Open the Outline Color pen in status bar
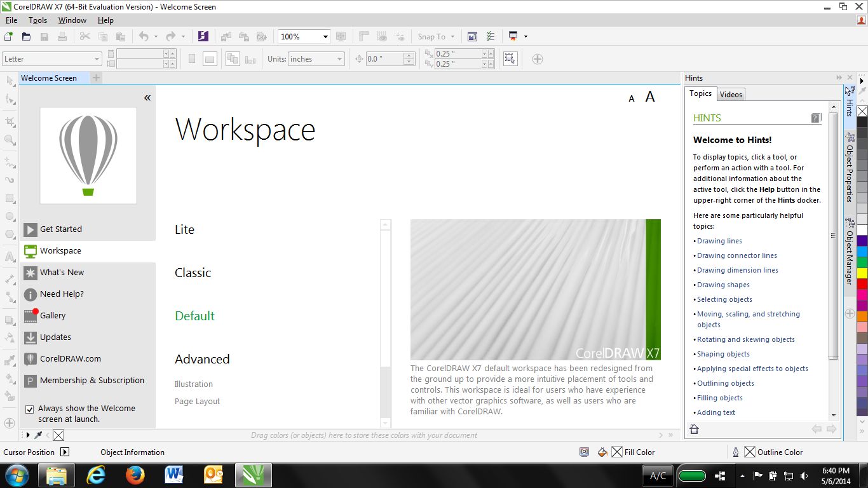 [x=736, y=452]
